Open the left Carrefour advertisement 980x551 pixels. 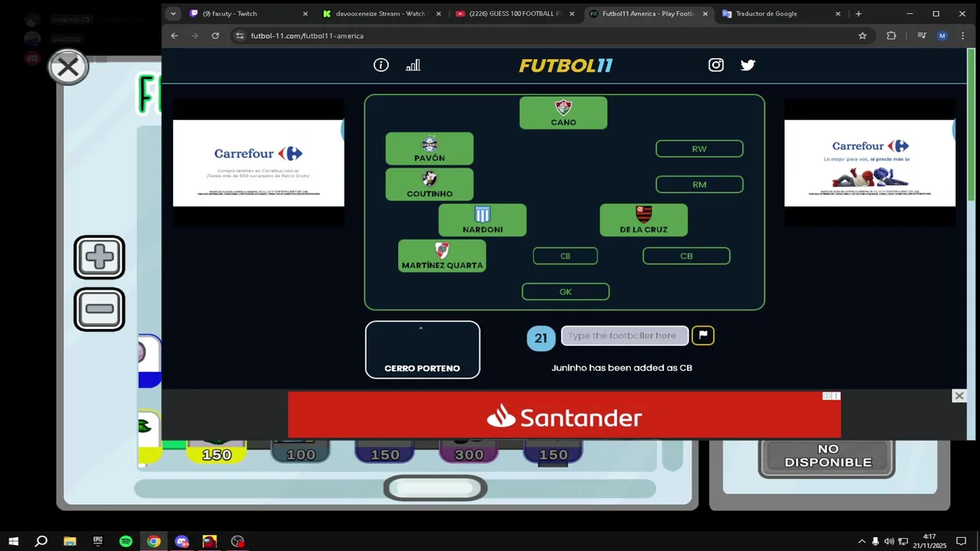click(x=259, y=163)
